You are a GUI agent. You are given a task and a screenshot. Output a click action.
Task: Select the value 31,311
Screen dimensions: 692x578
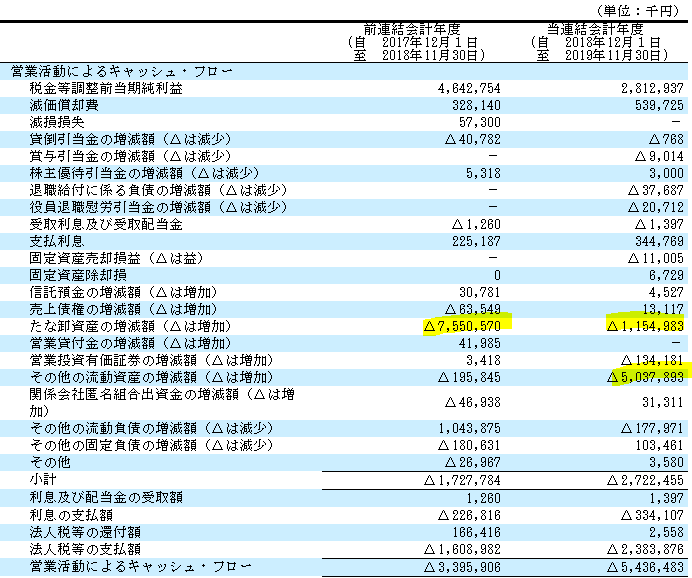(x=663, y=402)
